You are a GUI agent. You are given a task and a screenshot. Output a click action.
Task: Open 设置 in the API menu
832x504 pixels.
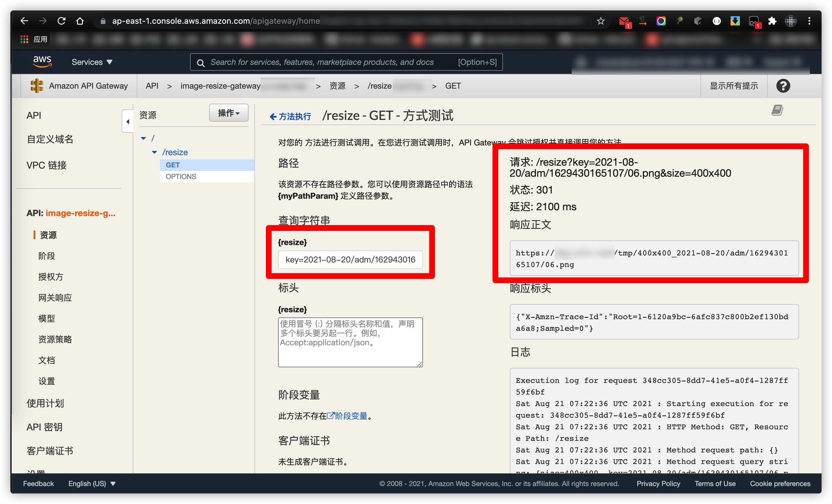pyautogui.click(x=47, y=381)
